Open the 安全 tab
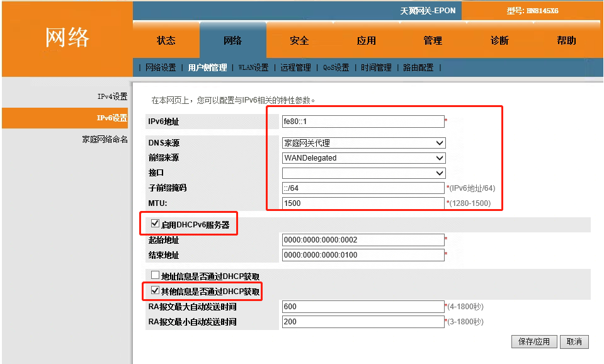 [299, 40]
